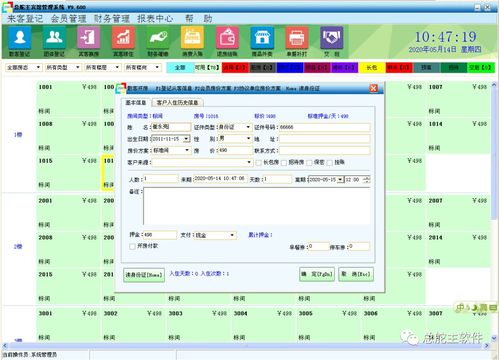Click the 证件号码 ID number field
Viewport: 499px width, 360px height.
[x=324, y=127]
